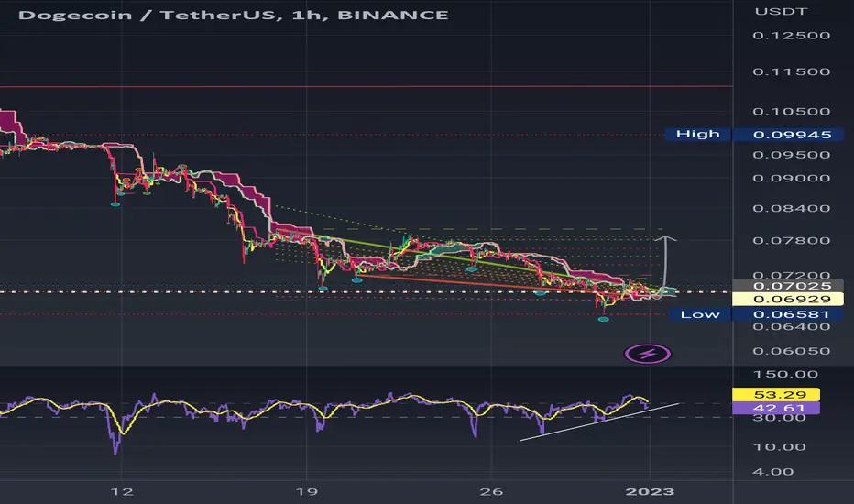Image resolution: width=854 pixels, height=504 pixels.
Task: Click the 0.06400 price axis label
Action: (792, 327)
